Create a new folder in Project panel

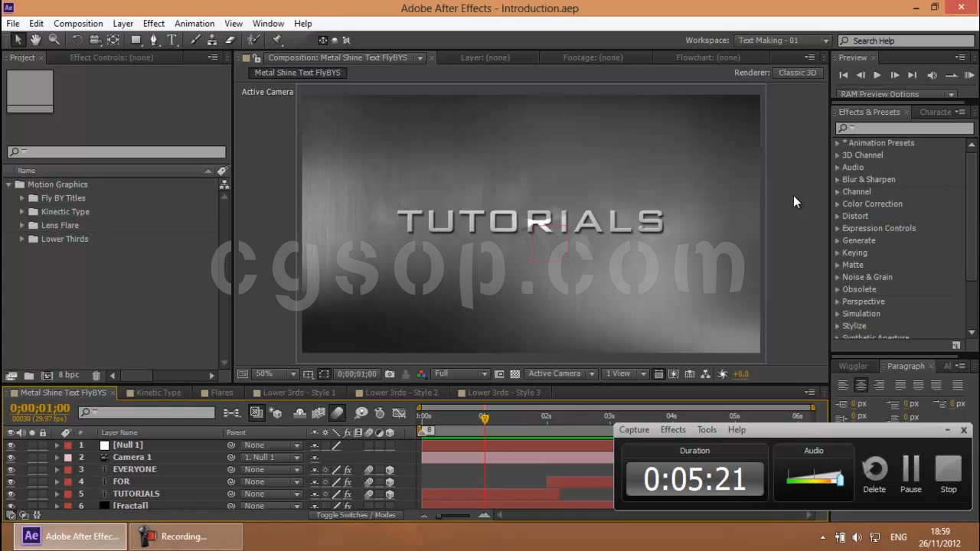point(28,376)
